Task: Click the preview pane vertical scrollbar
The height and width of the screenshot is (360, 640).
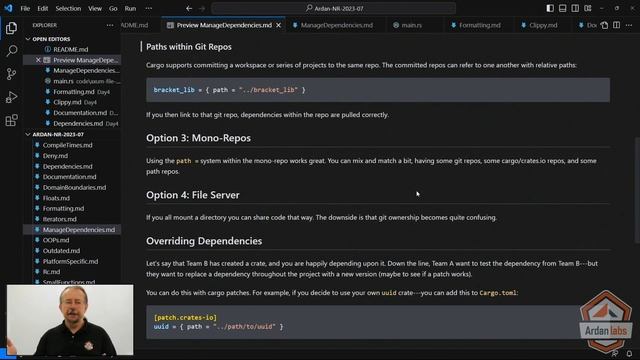Action: 637,190
